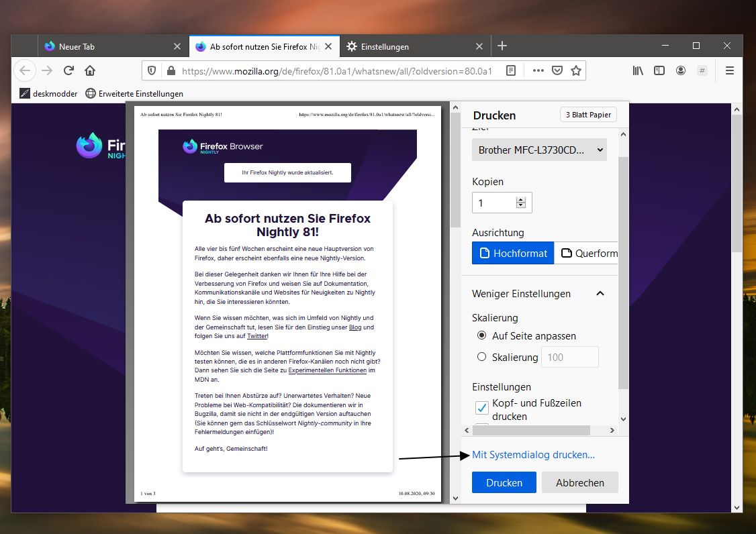
Task: Show sidebars icon in toolbar
Action: pos(659,71)
